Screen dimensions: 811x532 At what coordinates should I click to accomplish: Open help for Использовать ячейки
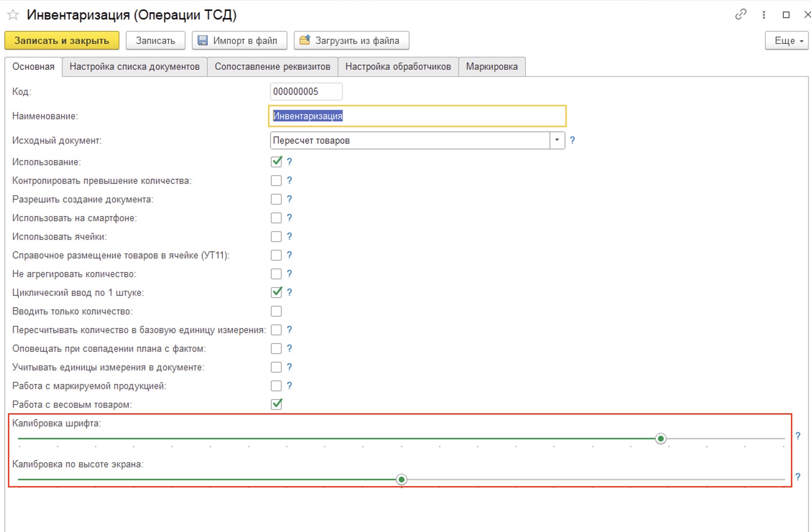click(289, 237)
